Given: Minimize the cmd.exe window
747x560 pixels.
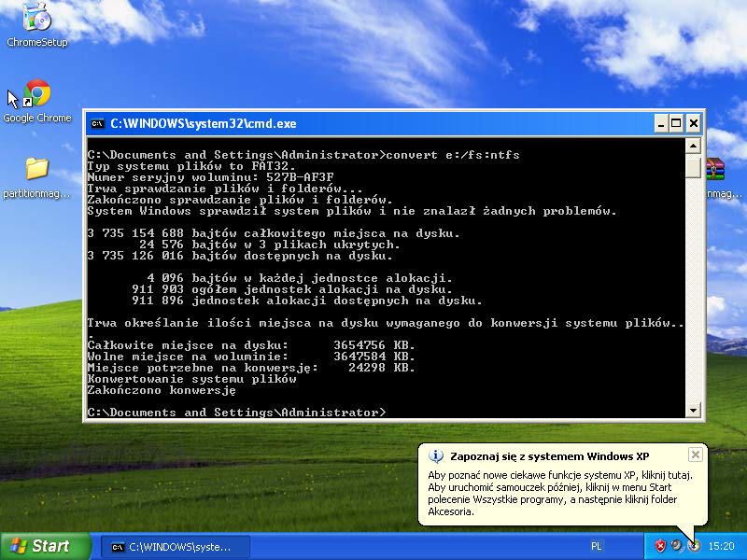Looking at the screenshot, I should [x=661, y=122].
